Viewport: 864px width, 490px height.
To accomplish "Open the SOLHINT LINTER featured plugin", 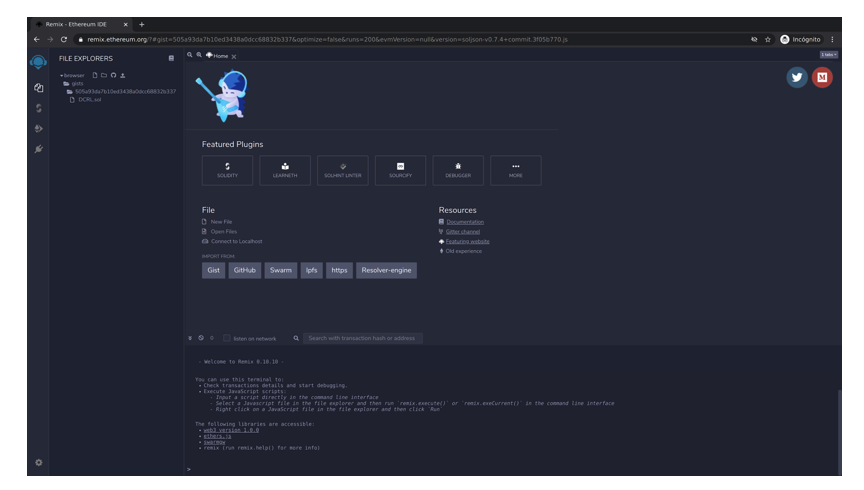I will click(343, 170).
